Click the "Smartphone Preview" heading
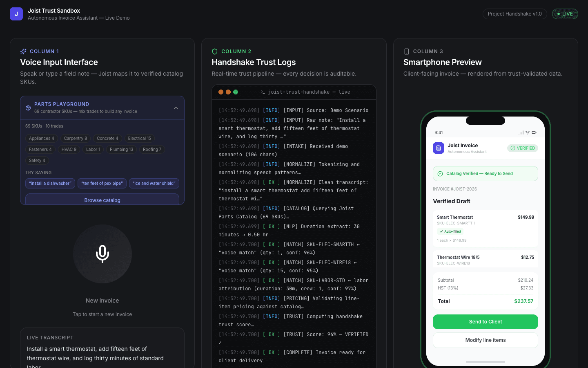588x368 pixels. click(x=443, y=62)
